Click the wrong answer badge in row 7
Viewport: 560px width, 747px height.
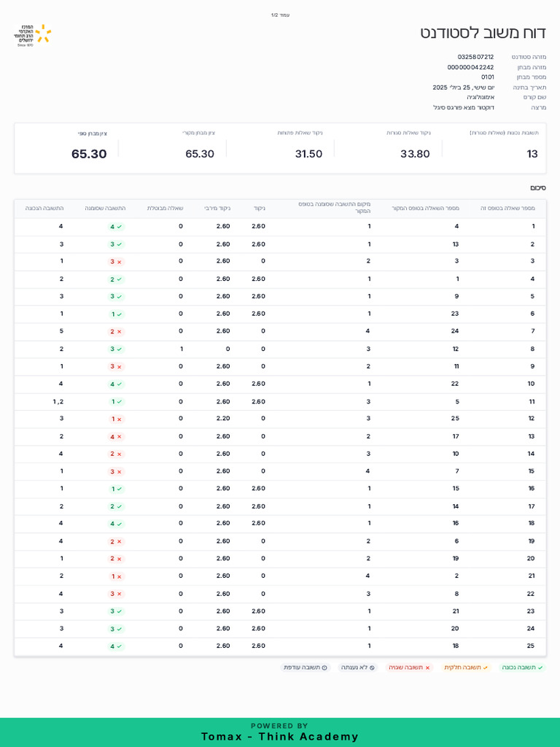point(116,332)
